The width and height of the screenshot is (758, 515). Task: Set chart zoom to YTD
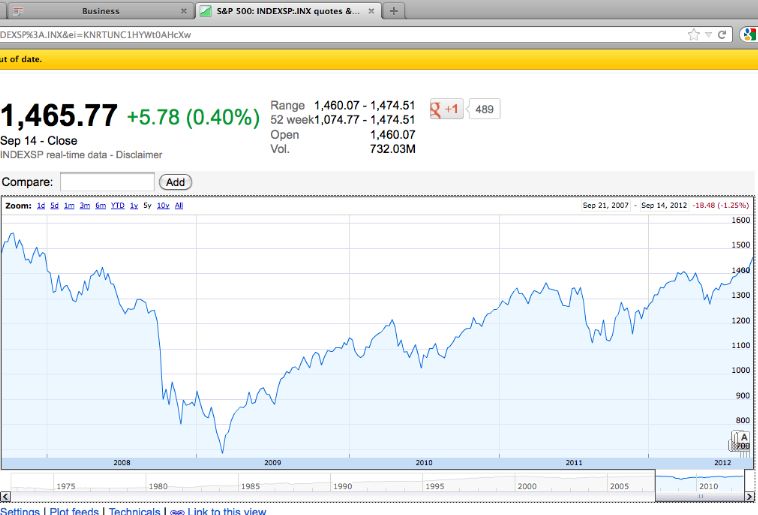tap(117, 206)
